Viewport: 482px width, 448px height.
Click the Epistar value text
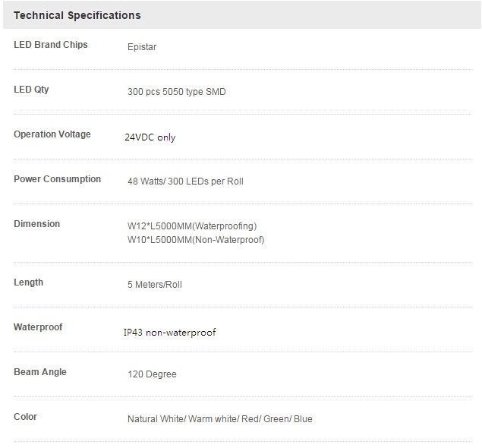coord(142,47)
